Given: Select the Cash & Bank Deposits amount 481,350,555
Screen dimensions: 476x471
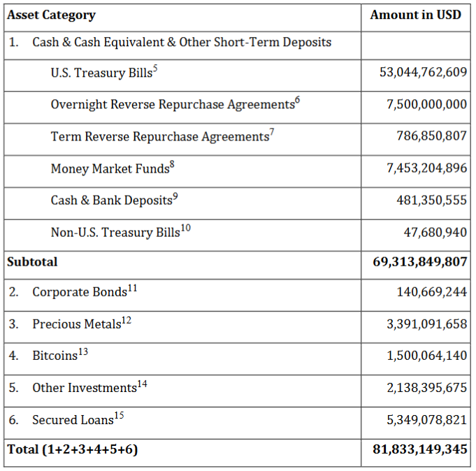Looking at the screenshot, I should pos(431,201).
